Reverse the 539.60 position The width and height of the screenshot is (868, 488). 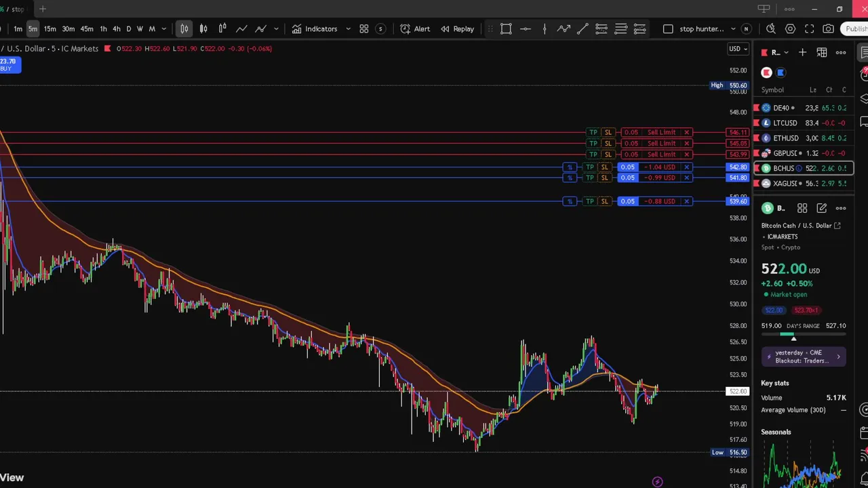tap(570, 201)
